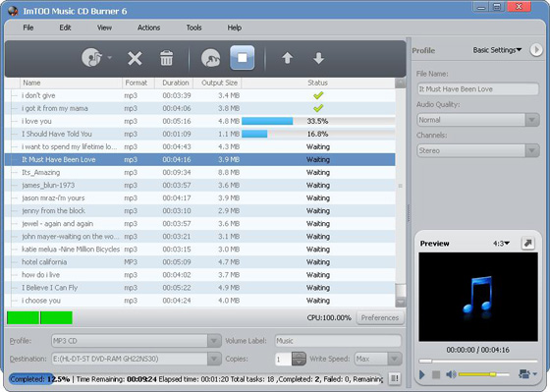Expand the profile panel arrow button
The image size is (550, 392).
click(535, 50)
